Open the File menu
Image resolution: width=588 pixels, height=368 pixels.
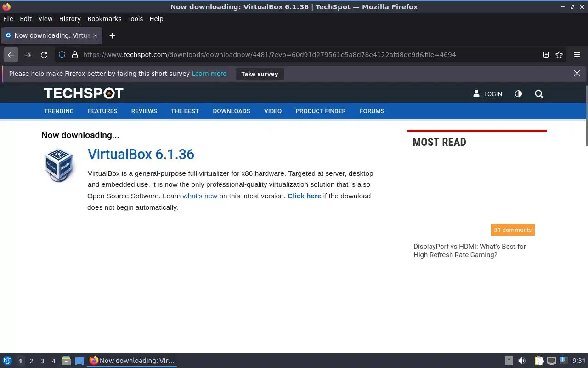tap(8, 19)
